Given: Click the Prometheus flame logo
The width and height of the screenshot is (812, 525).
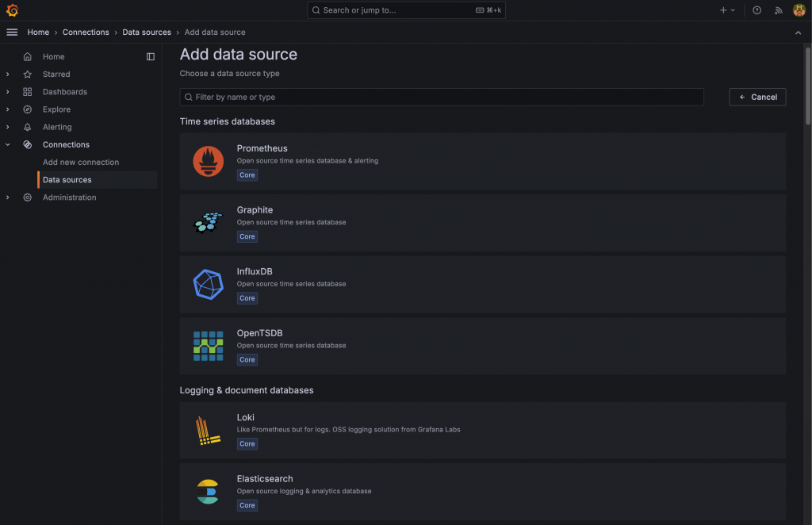Looking at the screenshot, I should coord(209,162).
